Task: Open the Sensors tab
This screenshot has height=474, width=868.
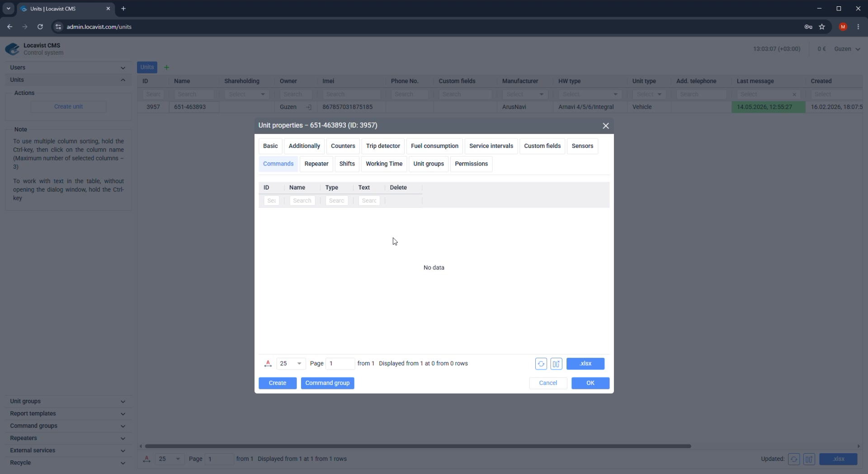Action: (582, 146)
